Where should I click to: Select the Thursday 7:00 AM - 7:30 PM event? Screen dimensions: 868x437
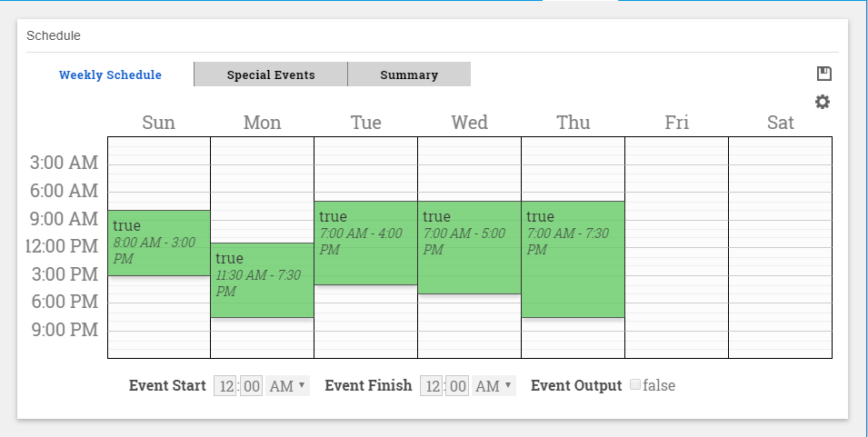coord(573,259)
